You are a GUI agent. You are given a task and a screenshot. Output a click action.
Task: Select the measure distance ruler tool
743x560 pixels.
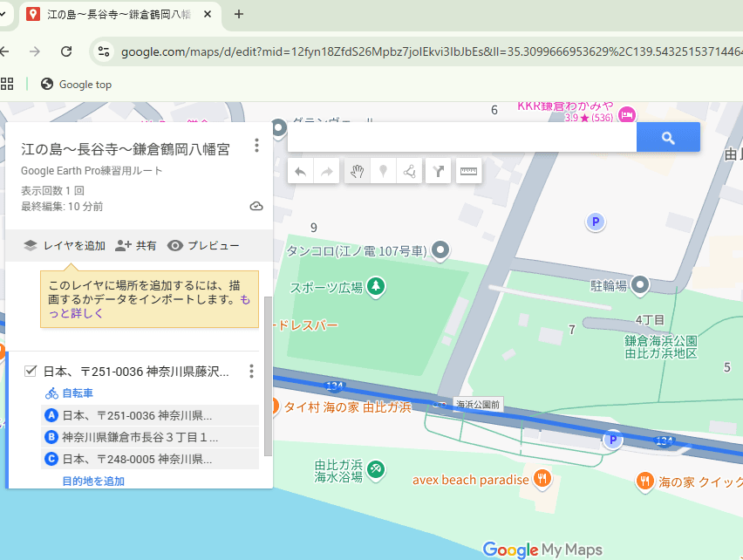pos(469,172)
